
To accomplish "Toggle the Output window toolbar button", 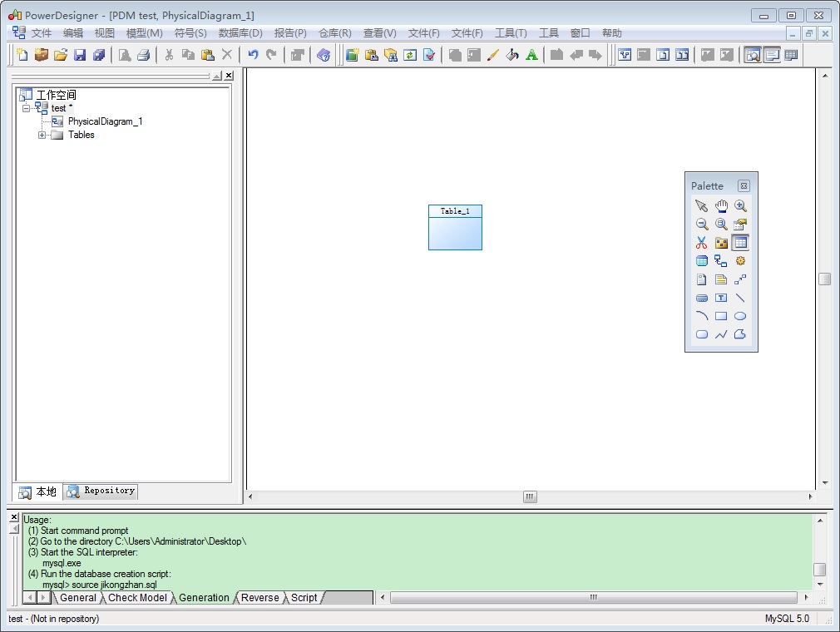I will click(772, 55).
